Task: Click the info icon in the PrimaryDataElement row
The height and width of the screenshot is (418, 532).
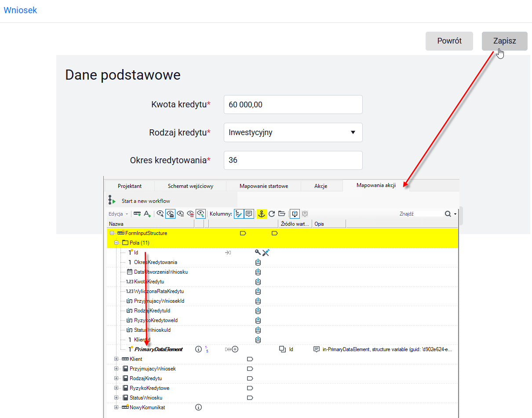Action: coord(198,349)
